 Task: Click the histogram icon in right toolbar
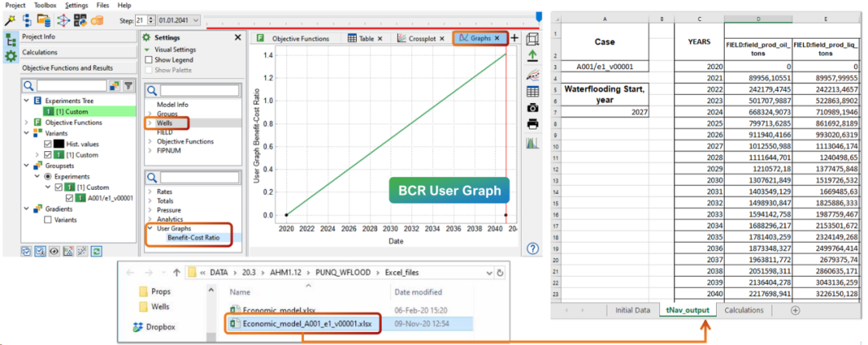coord(533,143)
